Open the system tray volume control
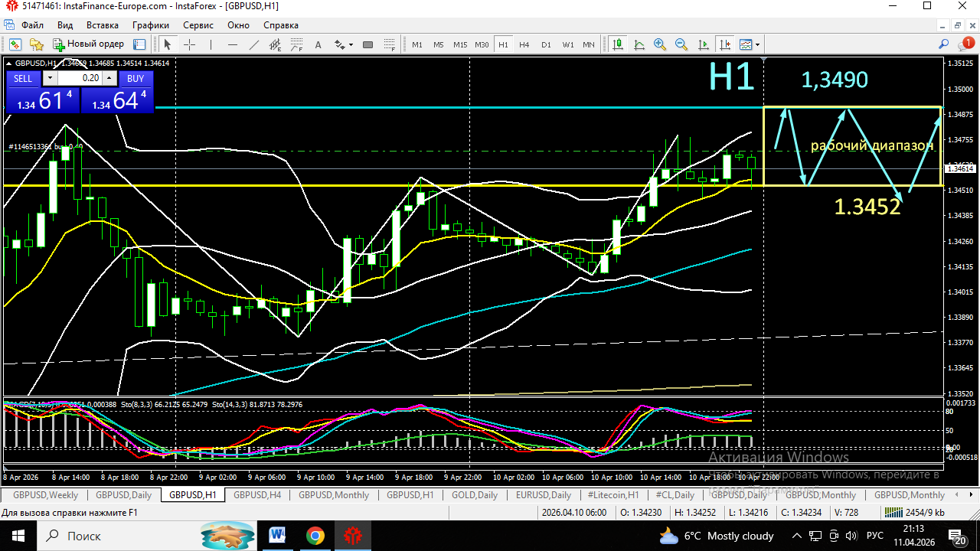This screenshot has height=551, width=980. [x=851, y=536]
